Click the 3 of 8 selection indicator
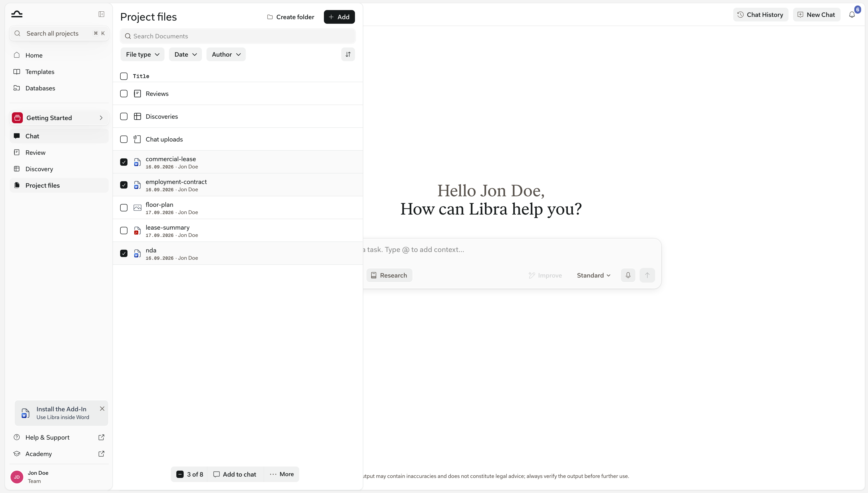 coord(190,474)
